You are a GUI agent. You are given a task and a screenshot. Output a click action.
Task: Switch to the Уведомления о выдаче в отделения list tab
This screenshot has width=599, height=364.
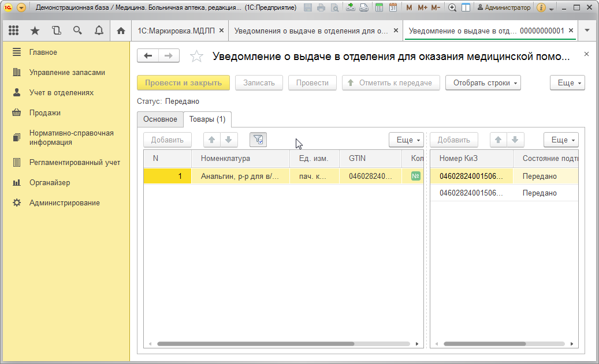coord(311,31)
